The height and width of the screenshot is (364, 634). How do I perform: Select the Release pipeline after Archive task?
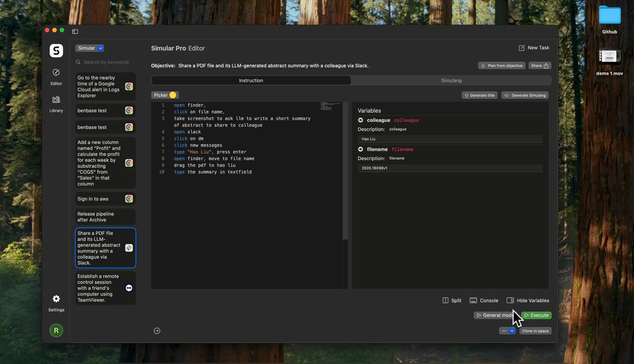click(x=105, y=217)
